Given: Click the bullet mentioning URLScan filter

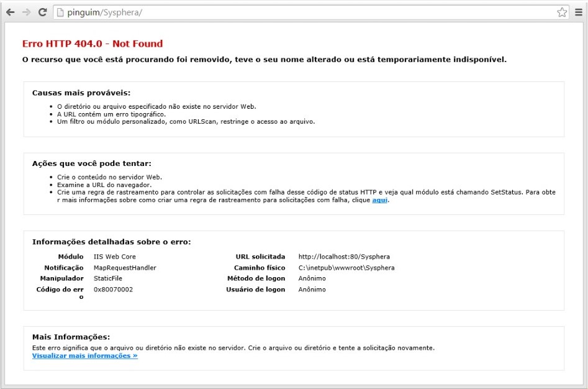Looking at the screenshot, I should [186, 122].
